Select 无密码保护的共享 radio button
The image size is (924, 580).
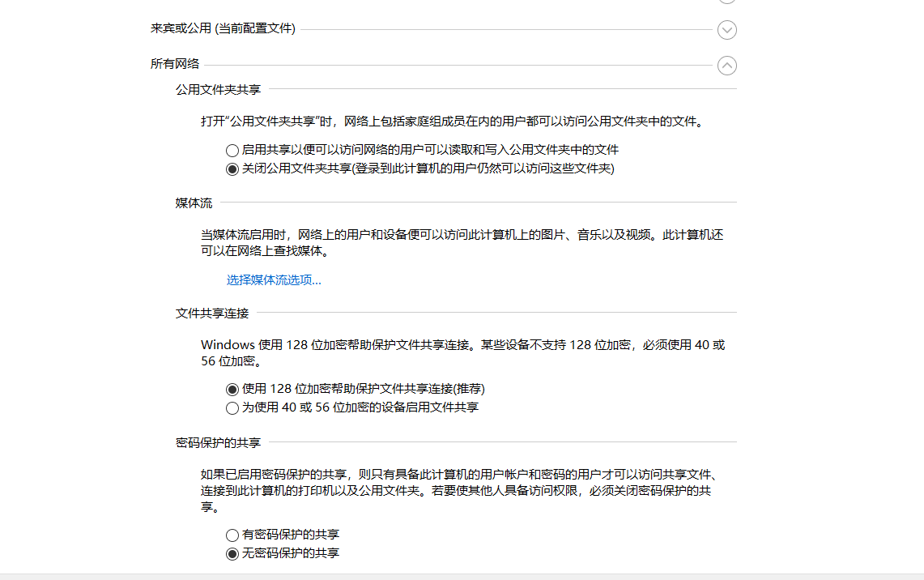(x=232, y=554)
